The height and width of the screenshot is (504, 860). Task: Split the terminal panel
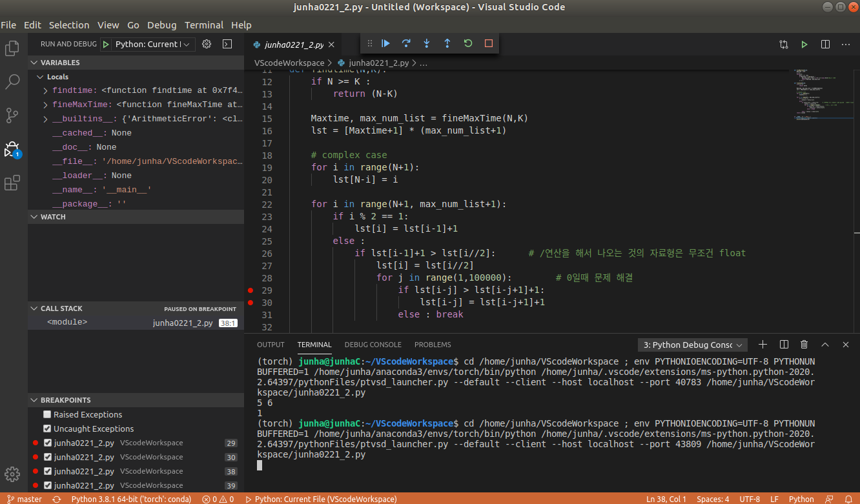[784, 345]
